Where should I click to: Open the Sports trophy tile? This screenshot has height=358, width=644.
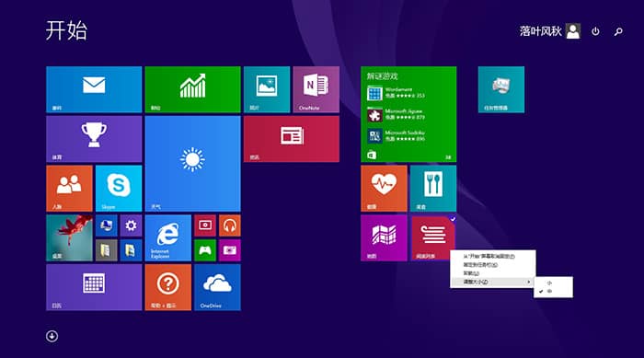[94, 139]
